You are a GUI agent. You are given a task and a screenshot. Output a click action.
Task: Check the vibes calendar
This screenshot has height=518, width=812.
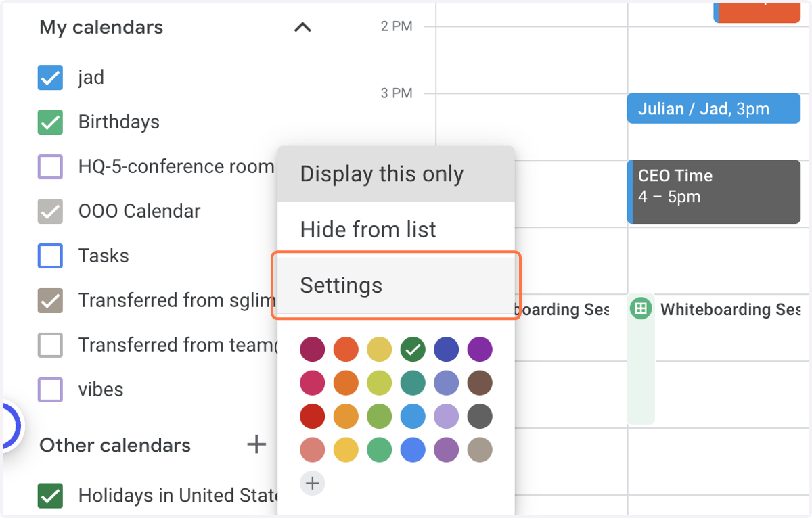point(50,390)
